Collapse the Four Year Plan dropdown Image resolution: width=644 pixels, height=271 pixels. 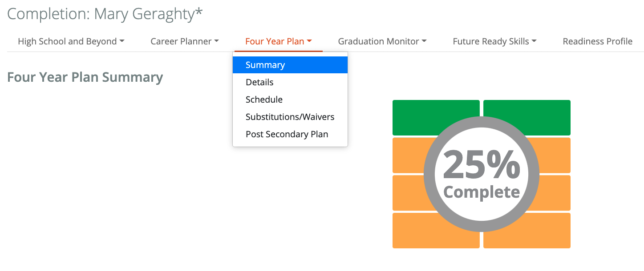[x=279, y=41]
